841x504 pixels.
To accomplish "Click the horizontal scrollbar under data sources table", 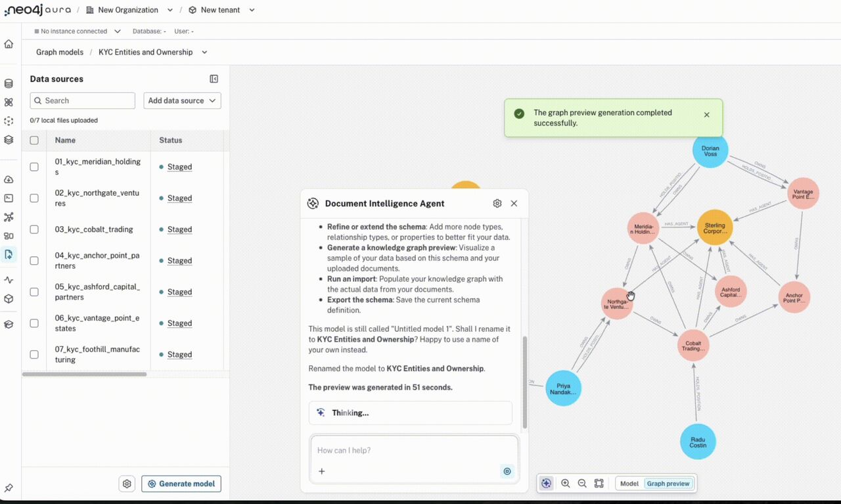I will click(84, 374).
